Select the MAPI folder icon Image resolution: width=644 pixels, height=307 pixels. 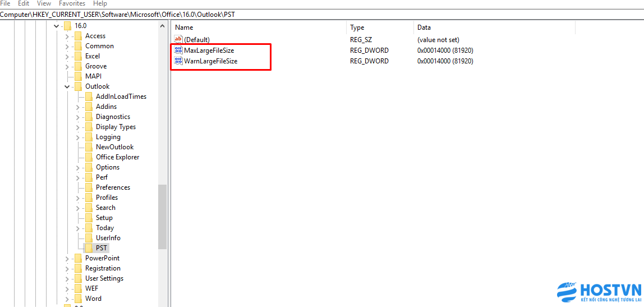click(x=78, y=76)
